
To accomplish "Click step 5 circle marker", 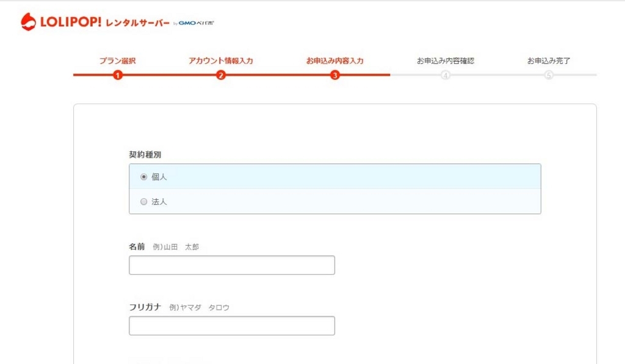I will (549, 75).
